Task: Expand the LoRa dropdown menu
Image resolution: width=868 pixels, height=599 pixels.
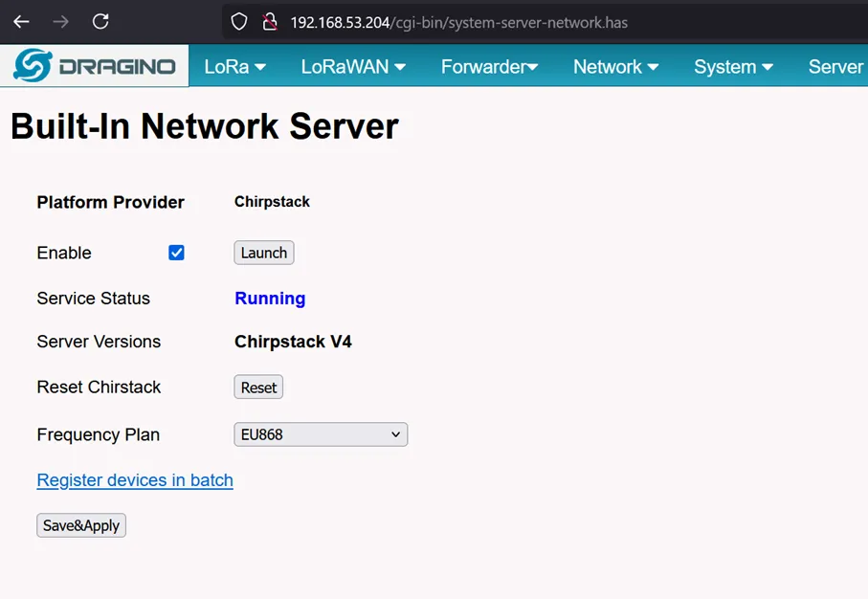Action: [234, 67]
